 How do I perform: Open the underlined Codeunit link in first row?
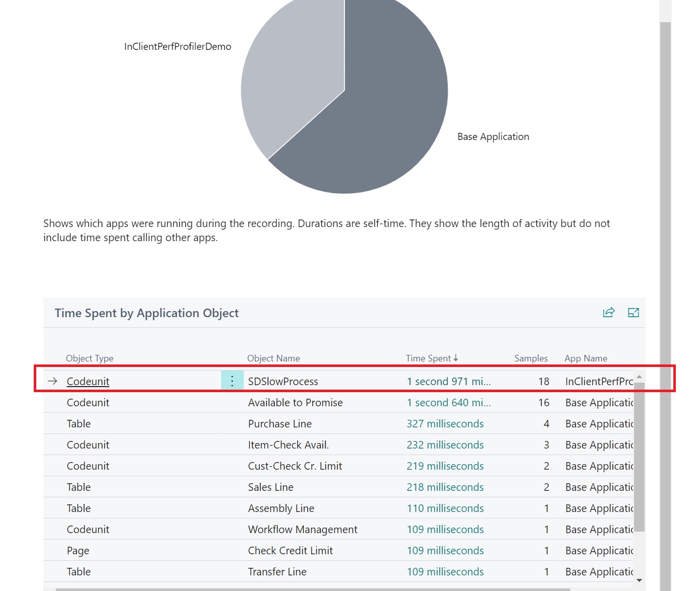click(x=88, y=381)
